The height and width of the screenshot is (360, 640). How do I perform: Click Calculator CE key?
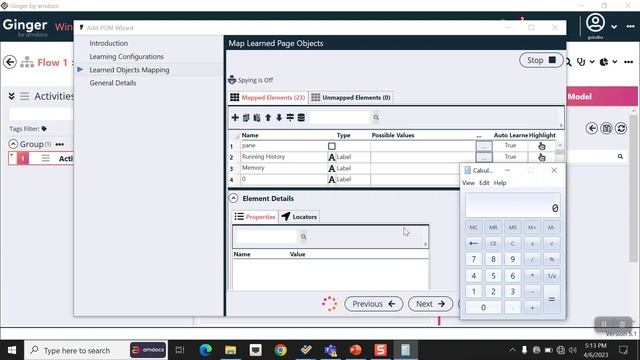coord(493,243)
